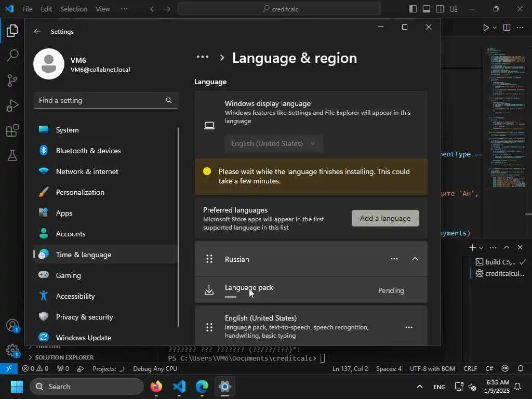Select build task terminal entry
The image size is (532, 399).
coord(501,262)
